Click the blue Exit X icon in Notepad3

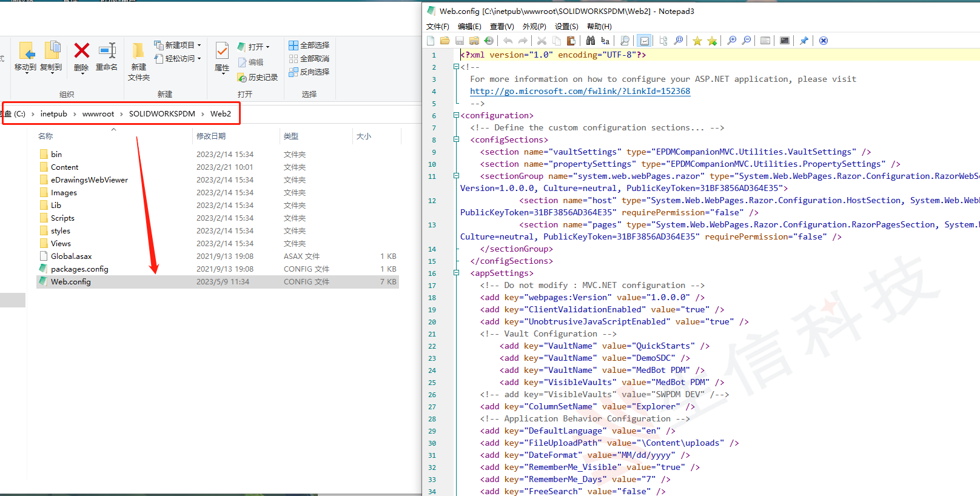(x=824, y=41)
